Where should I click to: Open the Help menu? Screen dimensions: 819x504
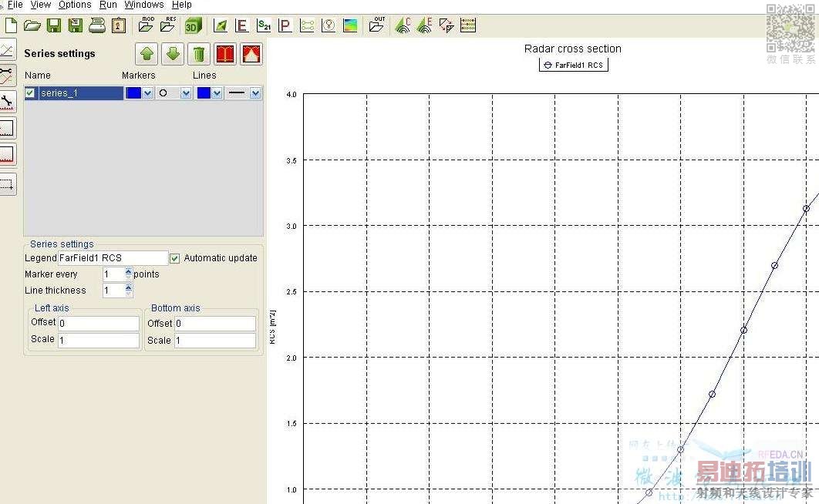point(182,5)
